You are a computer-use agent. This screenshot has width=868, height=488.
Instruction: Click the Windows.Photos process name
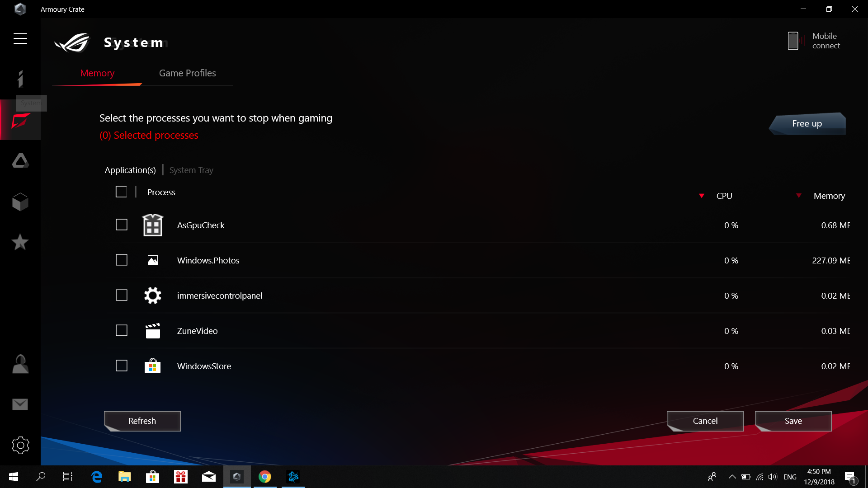coord(208,260)
